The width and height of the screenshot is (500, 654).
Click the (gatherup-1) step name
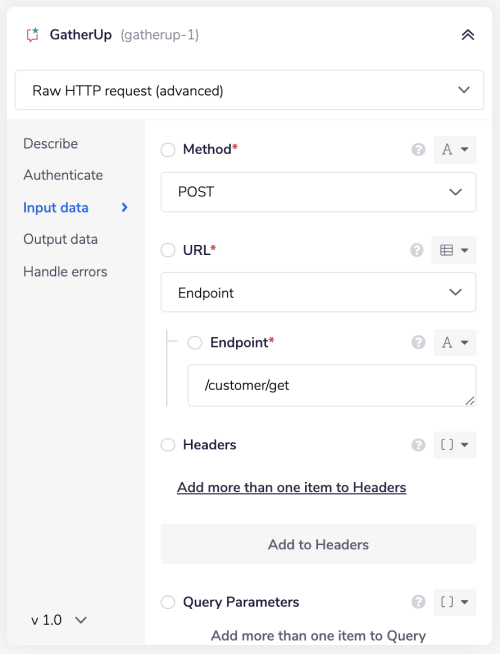click(160, 35)
